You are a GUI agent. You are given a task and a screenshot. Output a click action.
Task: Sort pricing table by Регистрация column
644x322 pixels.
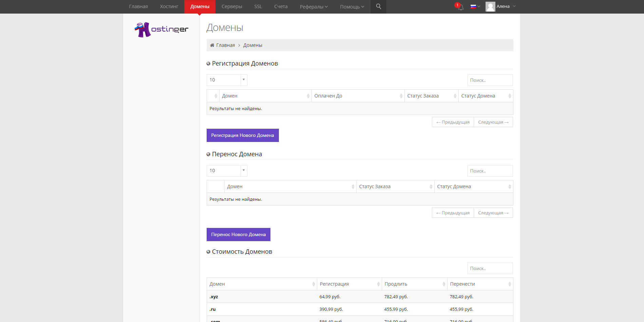[x=349, y=284]
